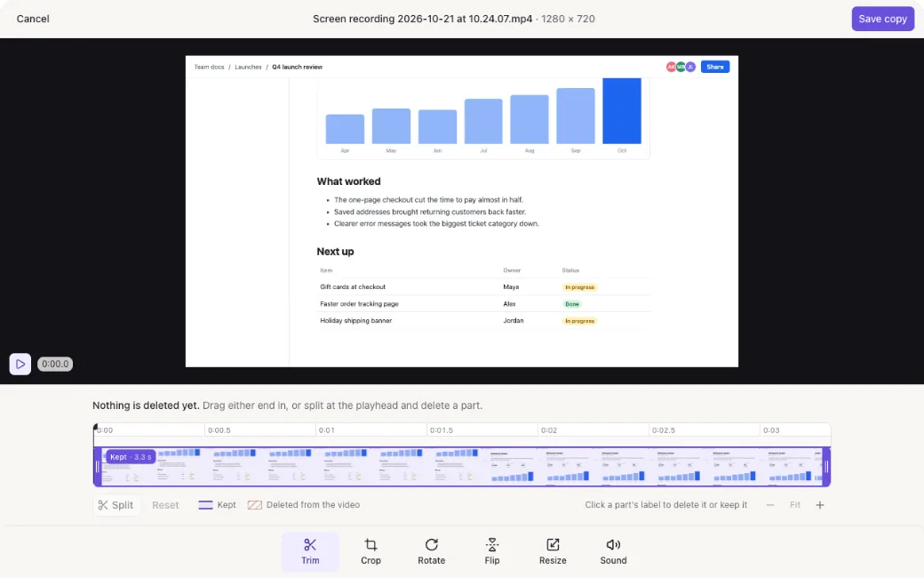This screenshot has height=578, width=924.
Task: Click the 0:01 mark on timeline ruler
Action: (326, 430)
